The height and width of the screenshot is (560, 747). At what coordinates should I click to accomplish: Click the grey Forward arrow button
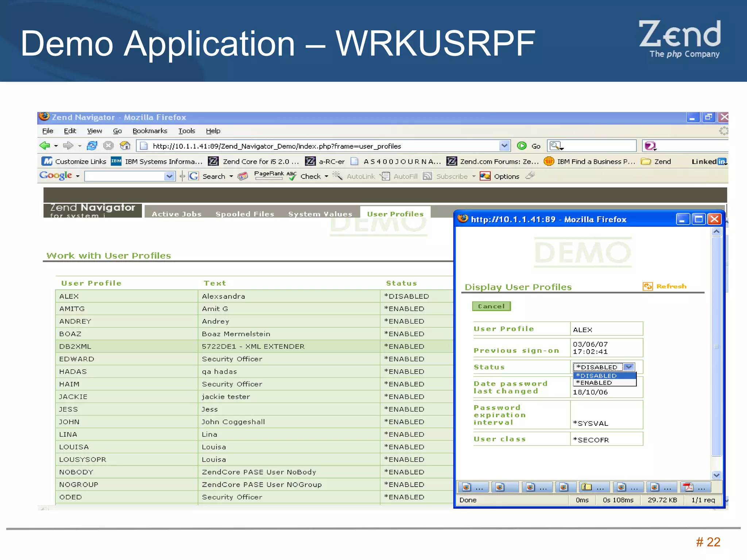point(68,146)
